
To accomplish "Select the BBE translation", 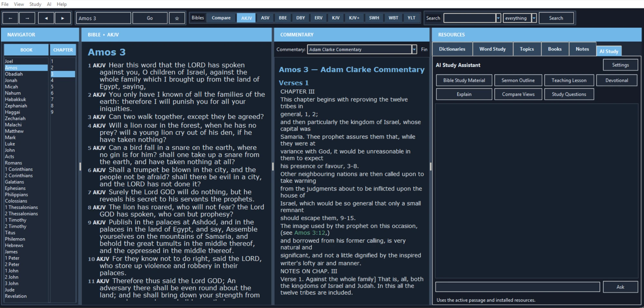I will tap(283, 18).
